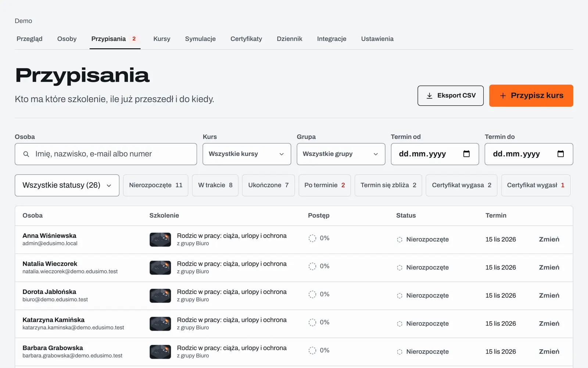Go to the Przegląd tab
The width and height of the screenshot is (588, 368).
pyautogui.click(x=29, y=39)
